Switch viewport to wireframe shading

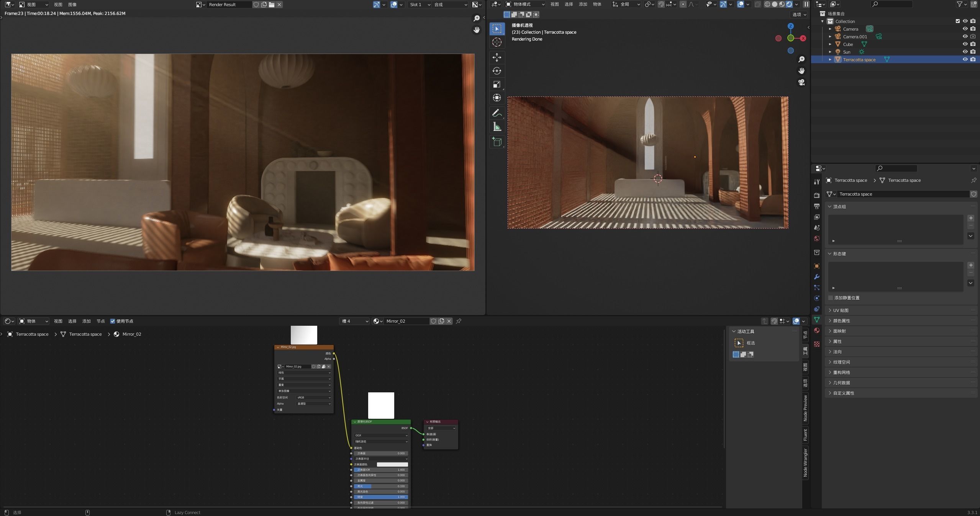click(767, 4)
